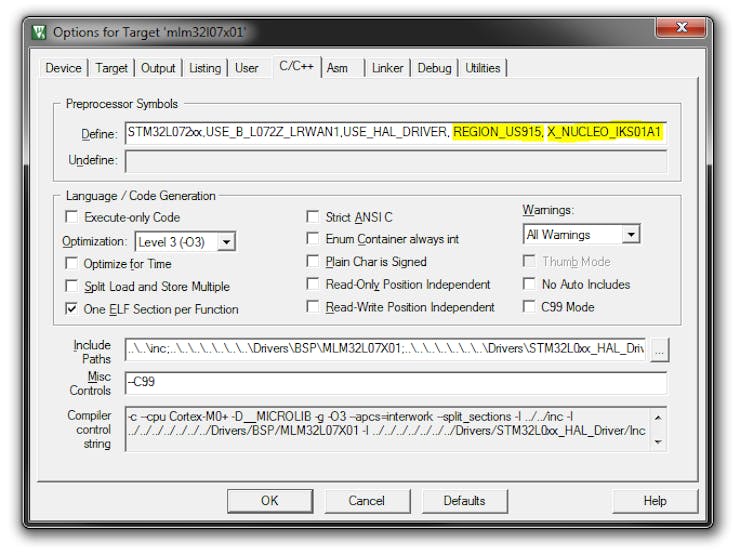Open the Optimization level dropdown
Image resolution: width=739 pixels, height=555 pixels.
pos(227,242)
